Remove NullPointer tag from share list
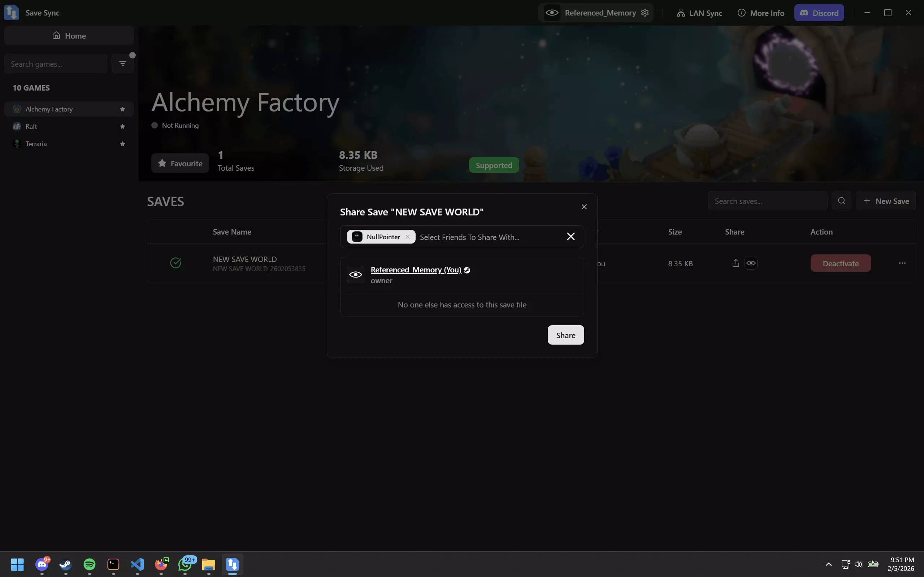The width and height of the screenshot is (924, 577). [x=407, y=237]
